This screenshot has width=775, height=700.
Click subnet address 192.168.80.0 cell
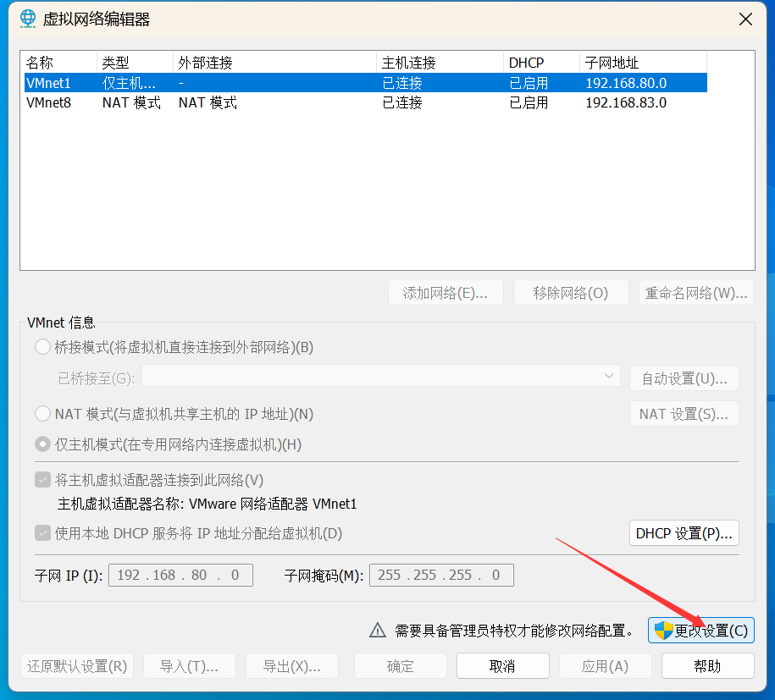[626, 83]
